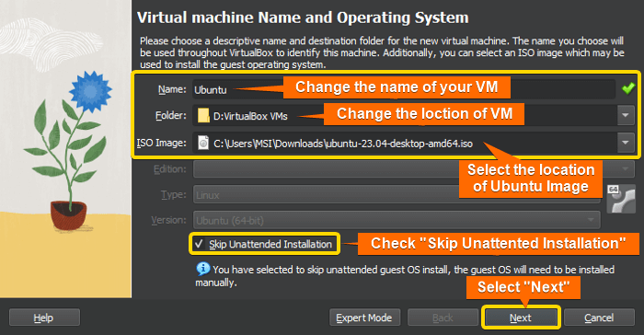Click the 'Virtual machine Name and Operating System' heading
The width and height of the screenshot is (644, 335).
coord(303,17)
